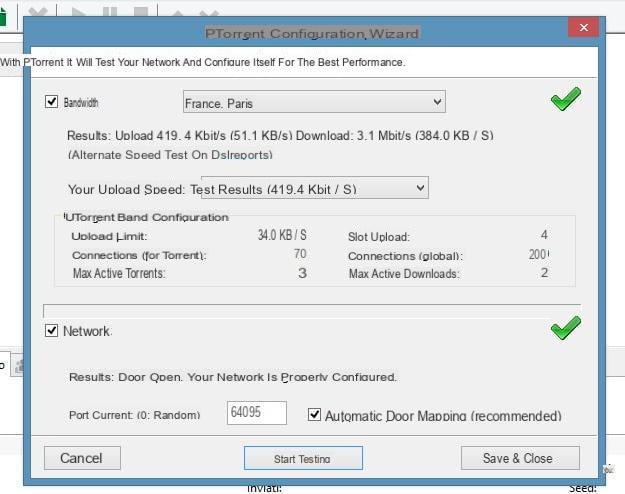The height and width of the screenshot is (494, 625).
Task: Click the Connections (for Torrent) value 70
Action: (300, 254)
